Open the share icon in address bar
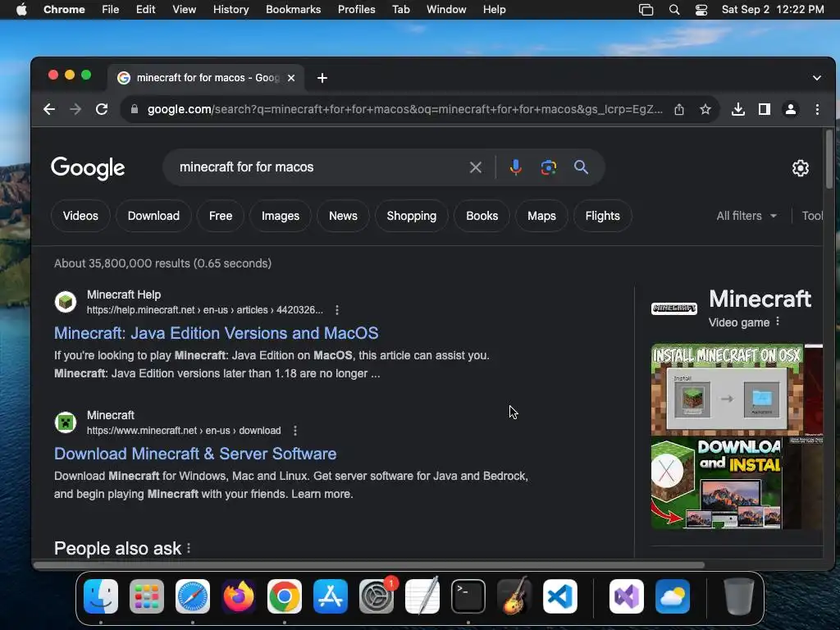This screenshot has height=630, width=840. (679, 109)
